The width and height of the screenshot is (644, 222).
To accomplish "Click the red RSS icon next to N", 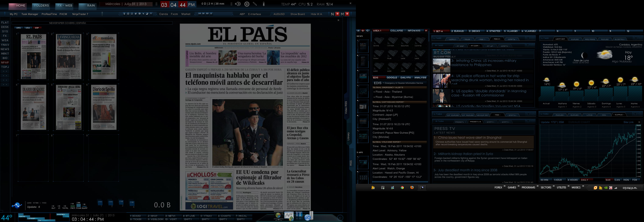I will tap(337, 14).
